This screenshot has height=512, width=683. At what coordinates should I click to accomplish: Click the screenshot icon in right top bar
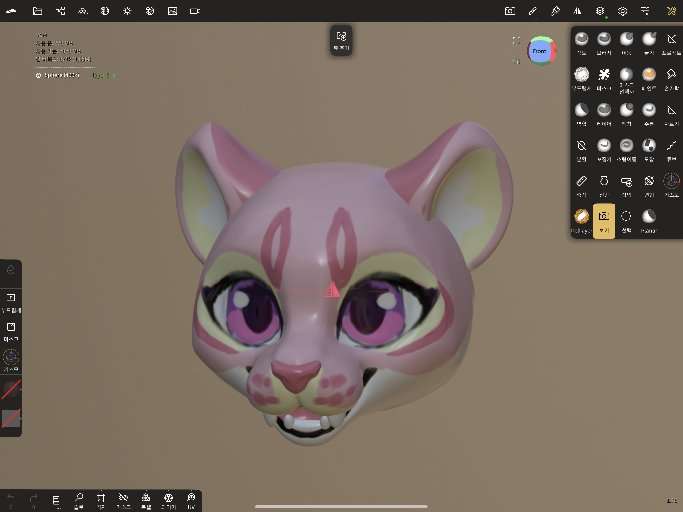(510, 11)
